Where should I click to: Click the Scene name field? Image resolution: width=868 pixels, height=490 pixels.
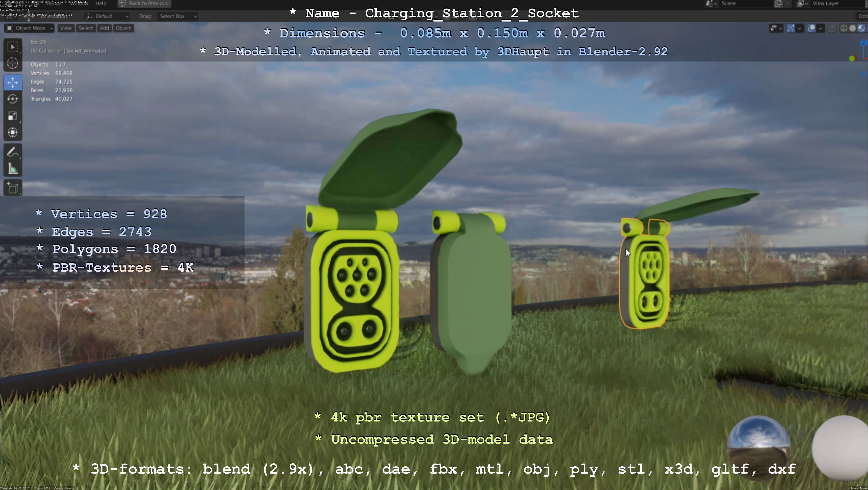tap(746, 3)
